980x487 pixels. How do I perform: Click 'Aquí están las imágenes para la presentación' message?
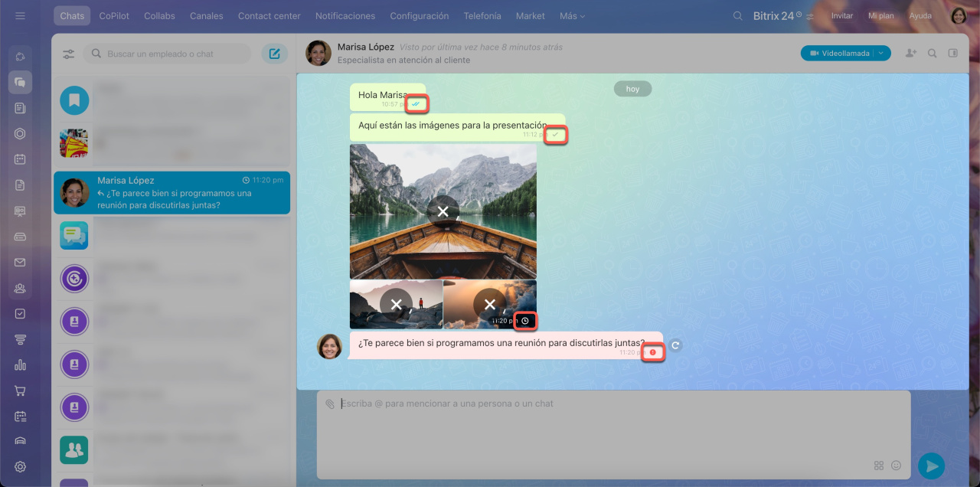tap(458, 128)
